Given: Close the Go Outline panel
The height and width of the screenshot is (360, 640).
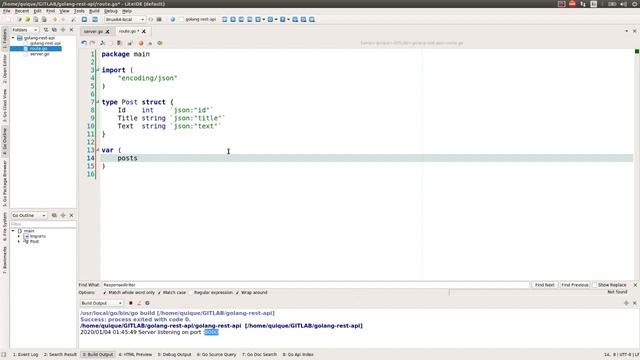Looking at the screenshot, I should (71, 215).
